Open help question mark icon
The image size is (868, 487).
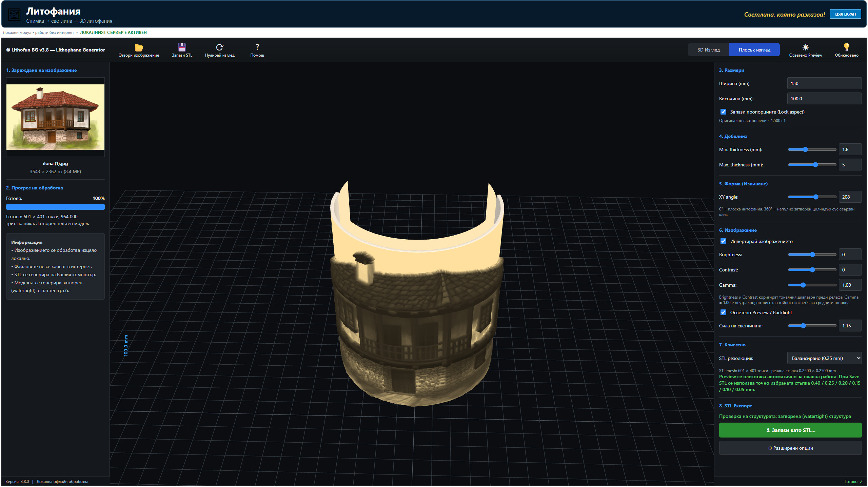pyautogui.click(x=257, y=47)
